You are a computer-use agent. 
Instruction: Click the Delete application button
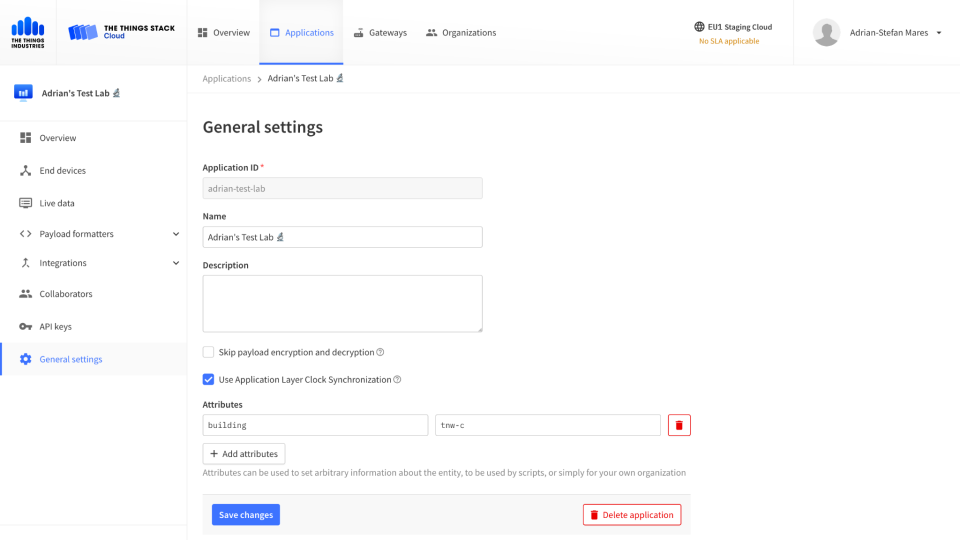632,515
